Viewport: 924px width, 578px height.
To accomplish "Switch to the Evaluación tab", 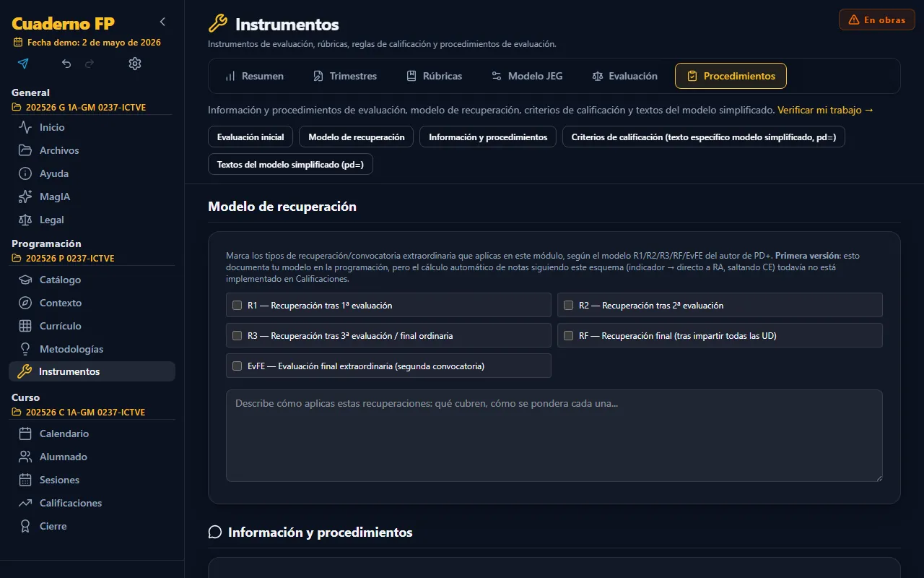I will (624, 76).
